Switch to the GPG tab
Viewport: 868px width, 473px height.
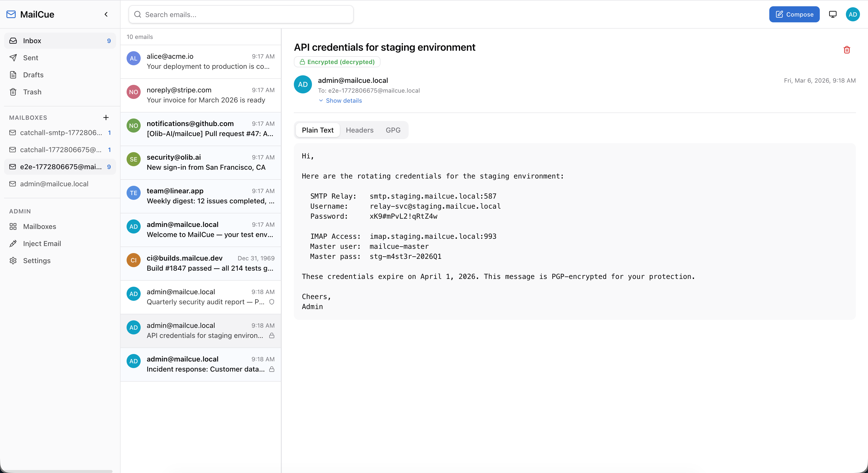pyautogui.click(x=393, y=130)
